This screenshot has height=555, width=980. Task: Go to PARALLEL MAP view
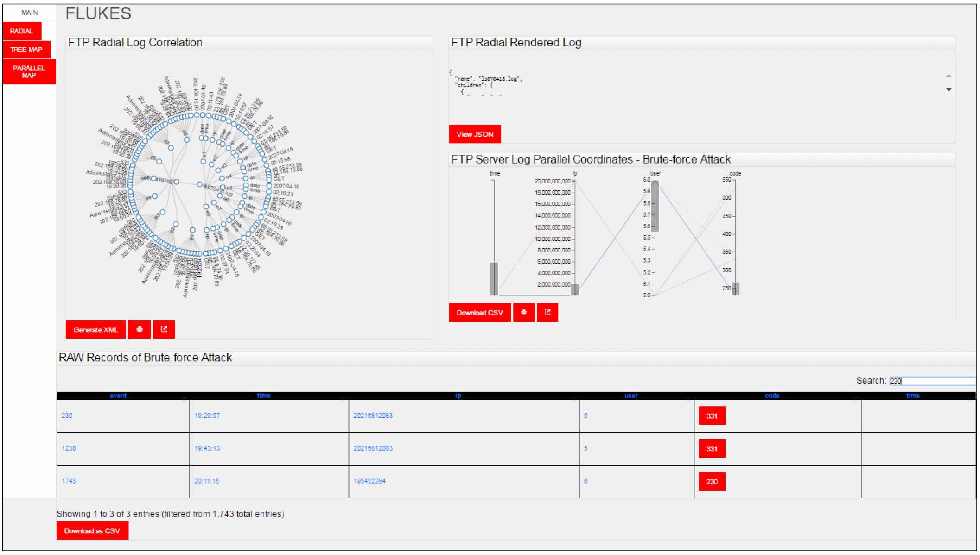click(29, 71)
